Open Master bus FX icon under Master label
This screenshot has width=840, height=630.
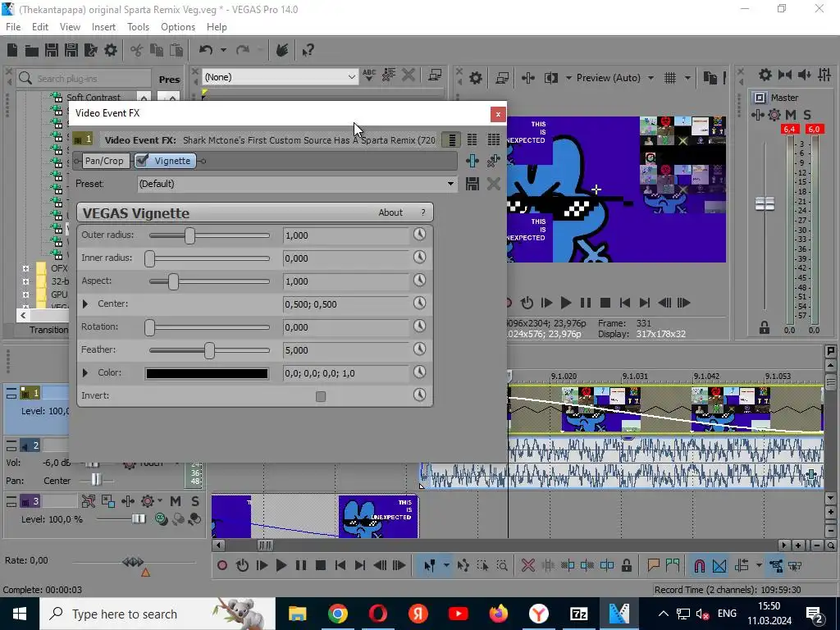point(757,115)
